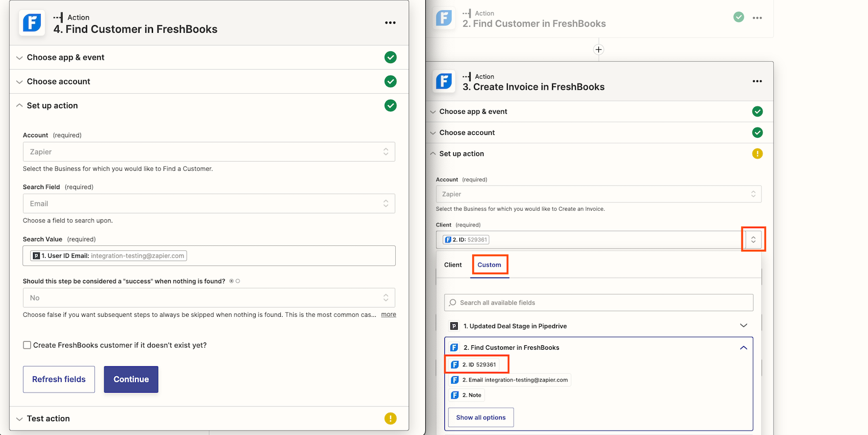Click FreshBooks icon on faded step 2 header

pos(444,18)
